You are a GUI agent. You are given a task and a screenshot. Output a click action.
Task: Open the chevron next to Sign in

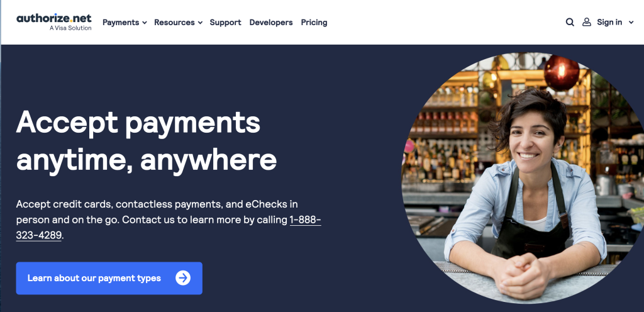coord(631,23)
